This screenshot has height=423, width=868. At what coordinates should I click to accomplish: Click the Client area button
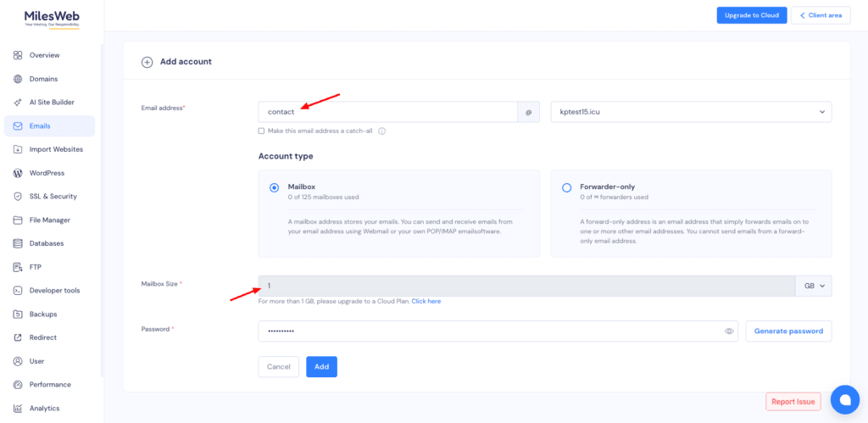click(821, 15)
